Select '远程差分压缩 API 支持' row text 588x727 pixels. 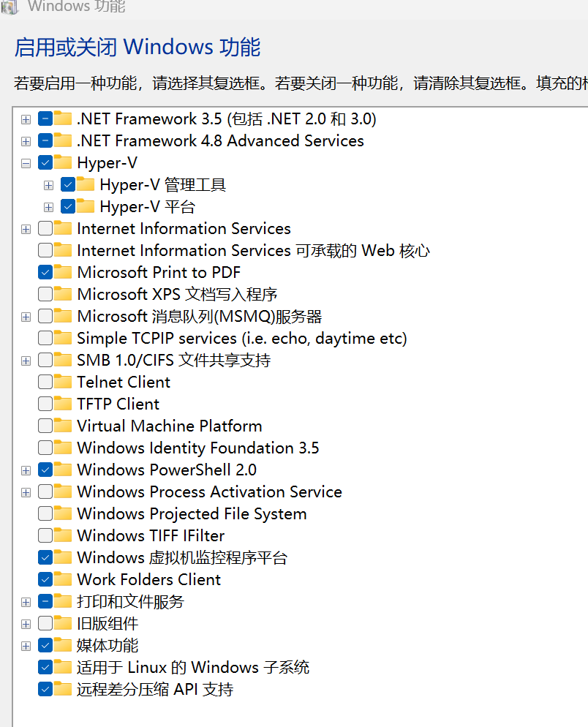pos(155,690)
